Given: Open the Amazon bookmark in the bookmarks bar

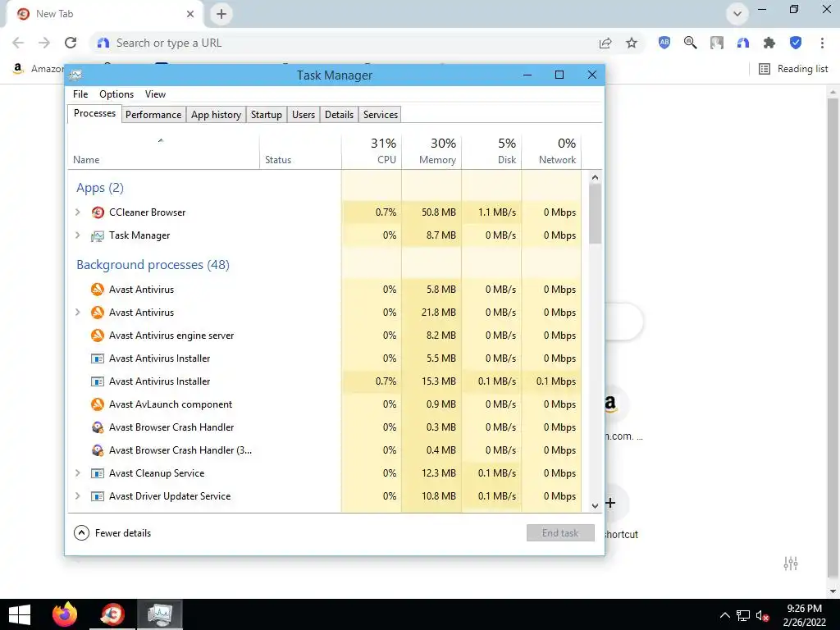Looking at the screenshot, I should pos(38,69).
